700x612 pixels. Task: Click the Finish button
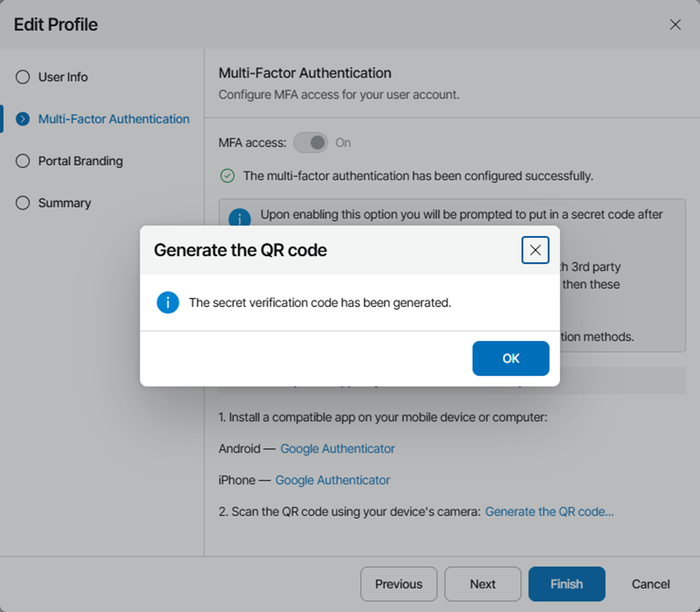(x=566, y=584)
